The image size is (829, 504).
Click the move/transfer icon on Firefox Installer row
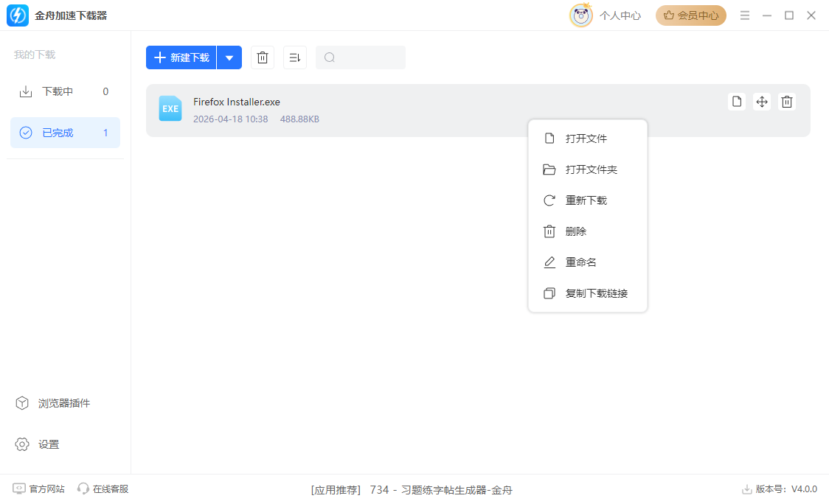tap(761, 101)
